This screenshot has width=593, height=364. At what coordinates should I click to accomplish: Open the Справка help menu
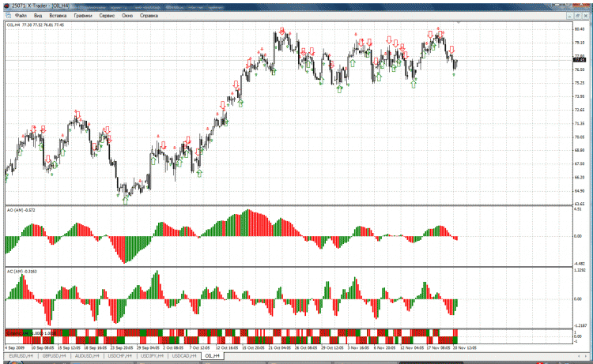tap(149, 15)
